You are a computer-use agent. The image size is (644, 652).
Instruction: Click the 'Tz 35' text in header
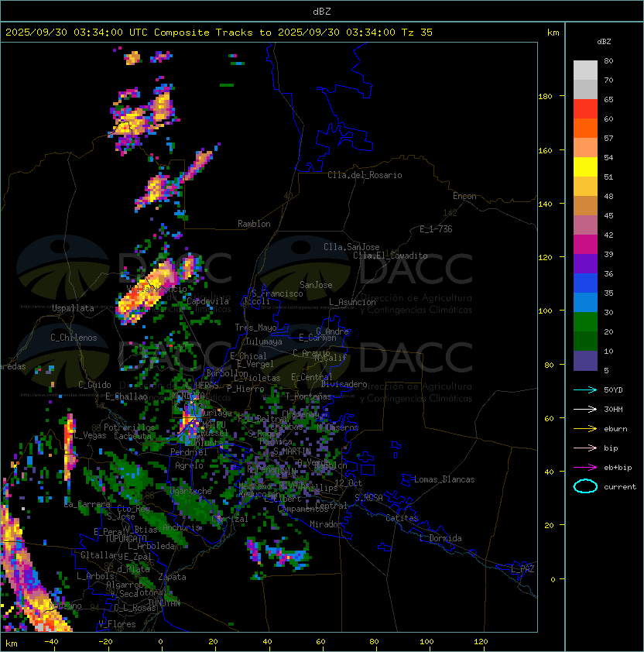pyautogui.click(x=417, y=33)
